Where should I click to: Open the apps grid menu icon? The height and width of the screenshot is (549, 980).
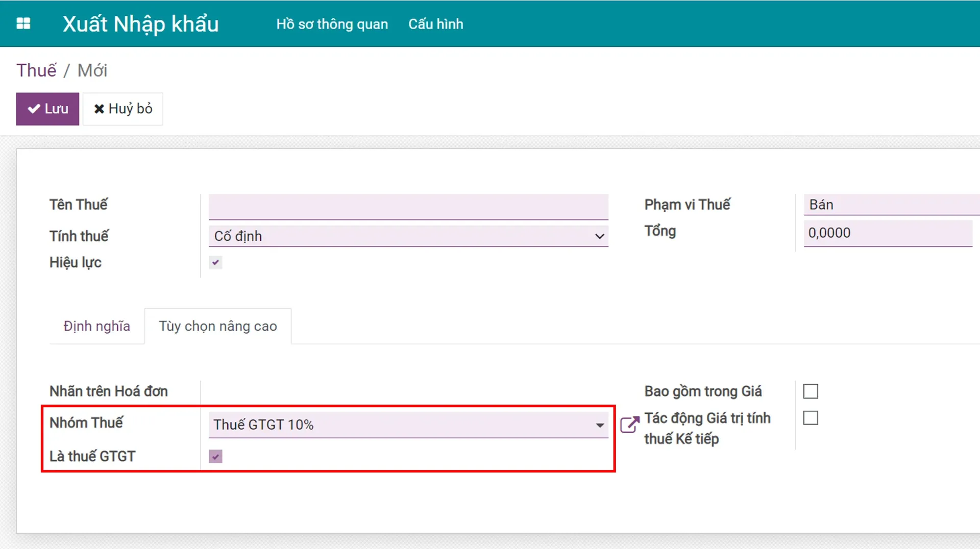coord(23,23)
